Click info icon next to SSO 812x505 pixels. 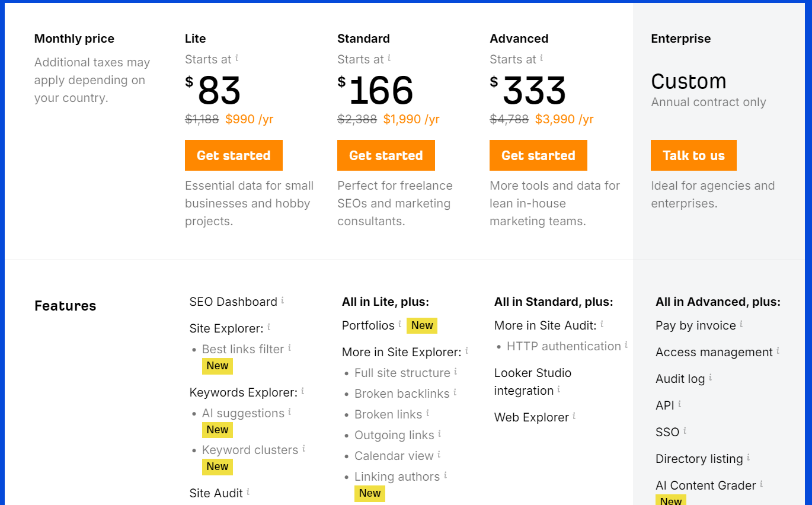[685, 431]
